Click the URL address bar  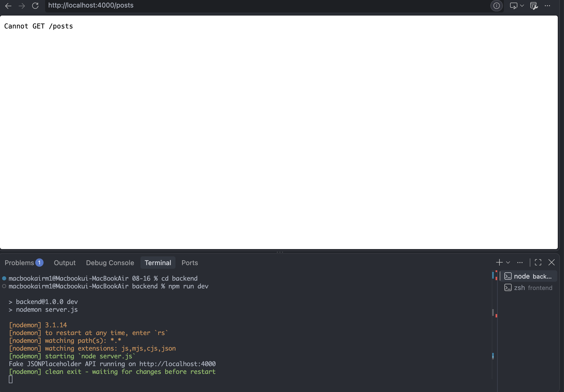(x=267, y=5)
